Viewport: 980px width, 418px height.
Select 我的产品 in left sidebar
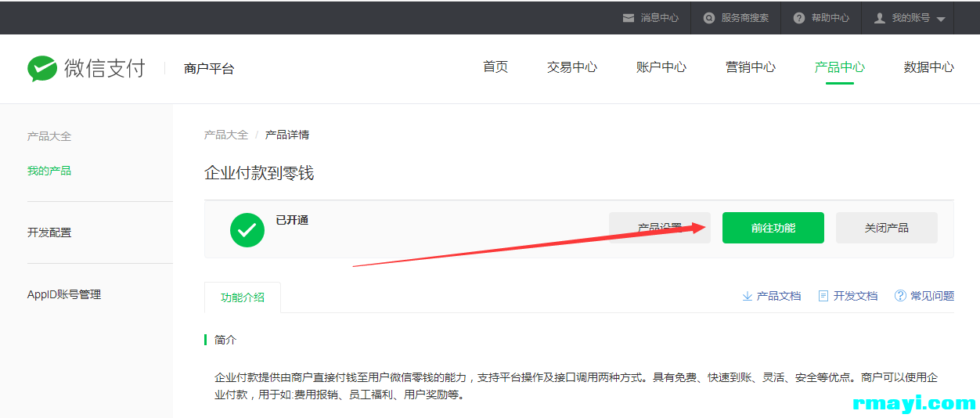(x=49, y=171)
